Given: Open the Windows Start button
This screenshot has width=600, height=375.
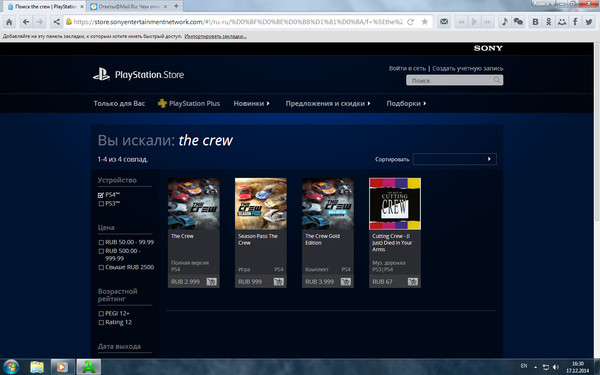Looking at the screenshot, I should click(11, 367).
